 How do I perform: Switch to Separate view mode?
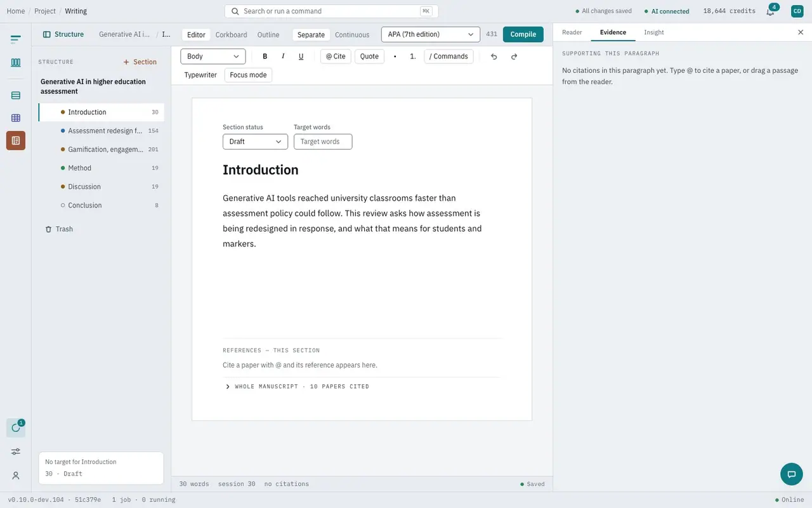pyautogui.click(x=311, y=35)
